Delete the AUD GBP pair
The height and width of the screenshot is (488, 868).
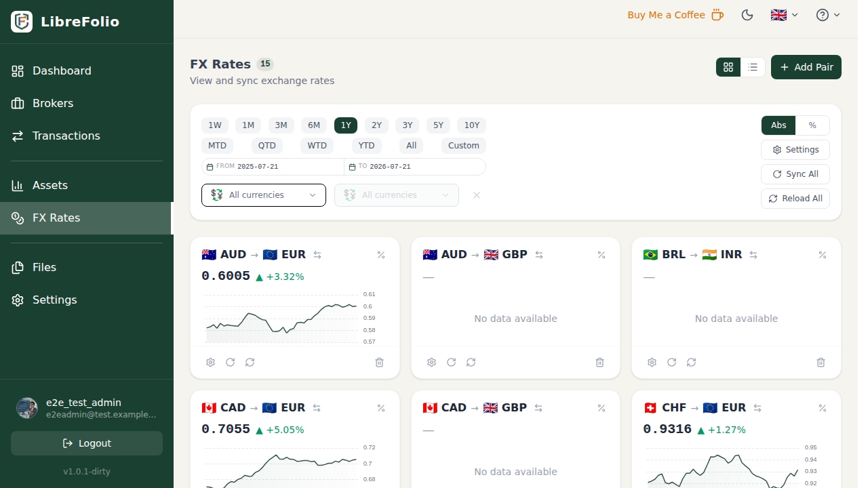599,363
